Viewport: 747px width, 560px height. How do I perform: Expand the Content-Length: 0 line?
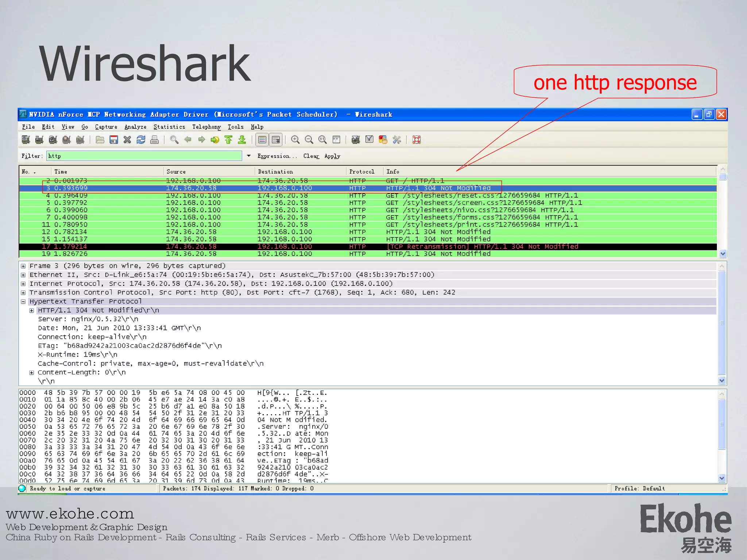click(x=32, y=373)
